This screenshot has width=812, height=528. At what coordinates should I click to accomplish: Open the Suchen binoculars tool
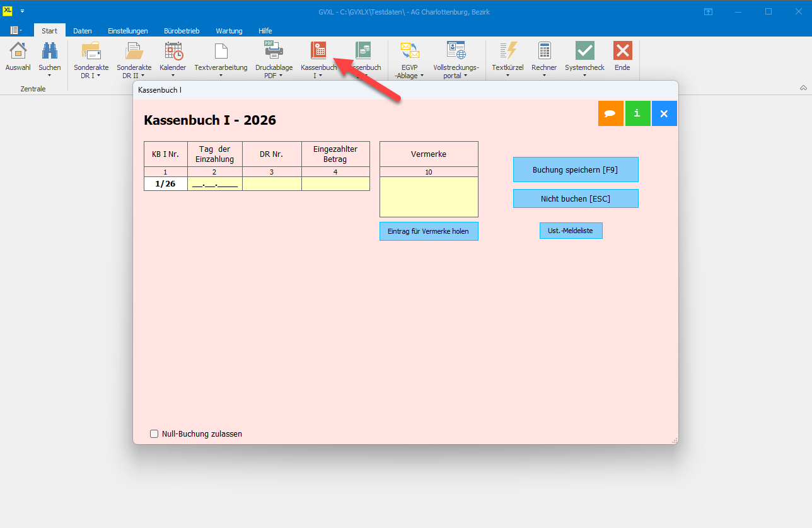point(50,50)
